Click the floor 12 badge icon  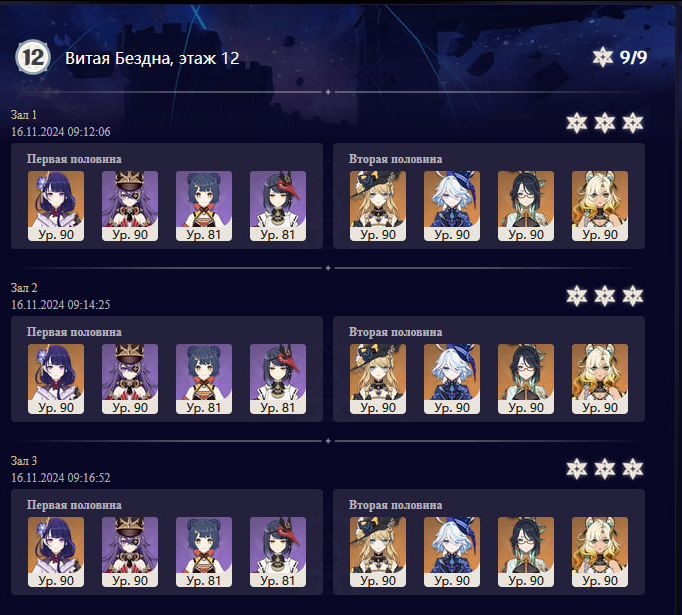point(33,57)
